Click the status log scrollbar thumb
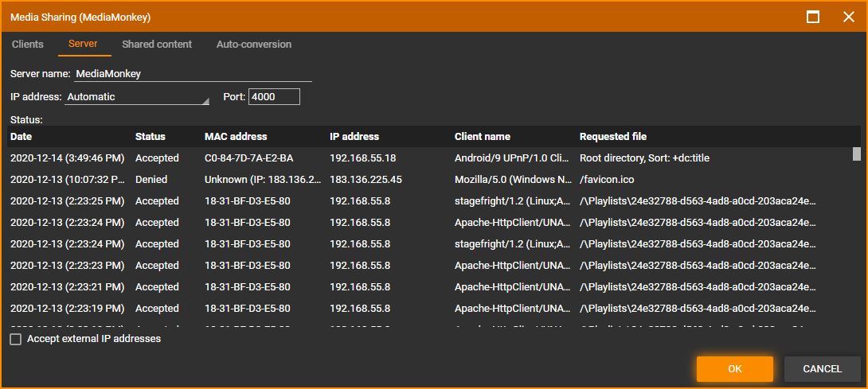 click(856, 154)
